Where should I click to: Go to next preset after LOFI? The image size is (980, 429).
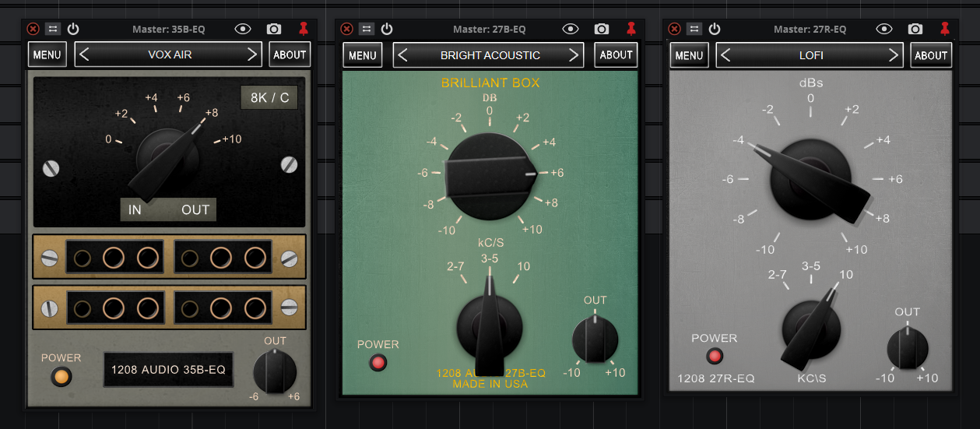click(894, 55)
